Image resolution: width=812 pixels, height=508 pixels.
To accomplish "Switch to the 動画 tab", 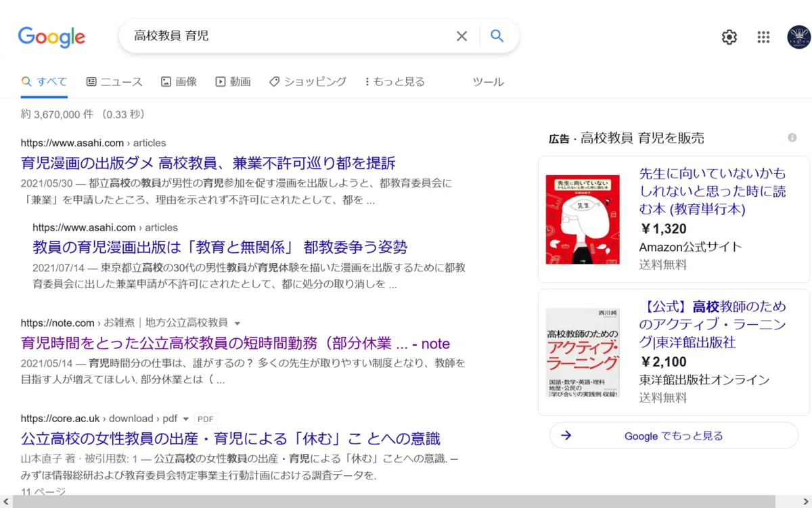I will click(233, 82).
